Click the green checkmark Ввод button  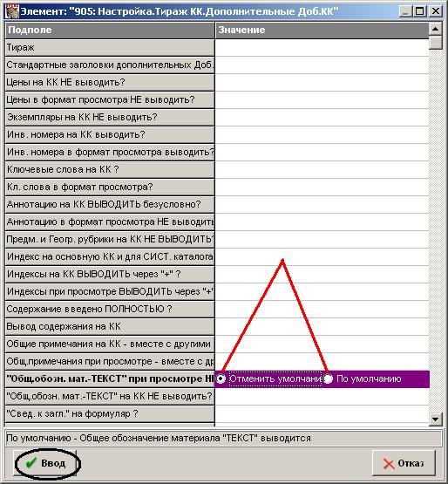[45, 463]
